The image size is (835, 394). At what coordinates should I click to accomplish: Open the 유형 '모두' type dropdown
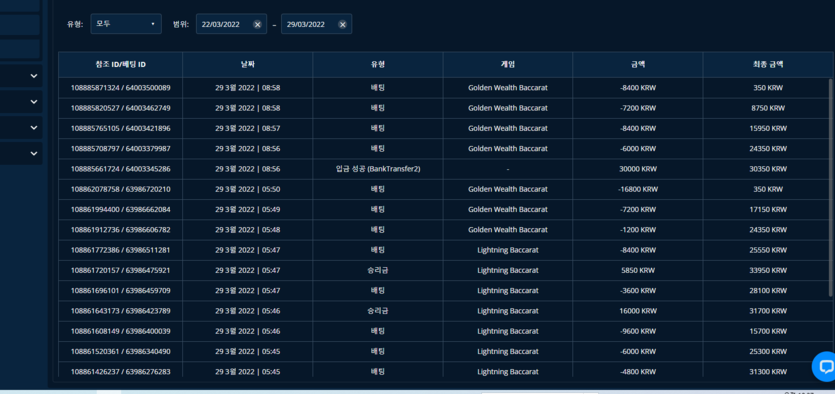[x=126, y=24]
